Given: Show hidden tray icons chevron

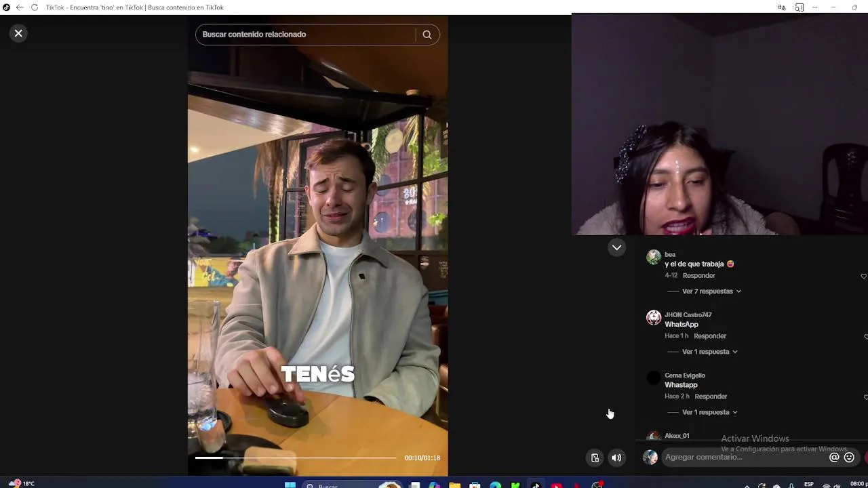Looking at the screenshot, I should 747,485.
